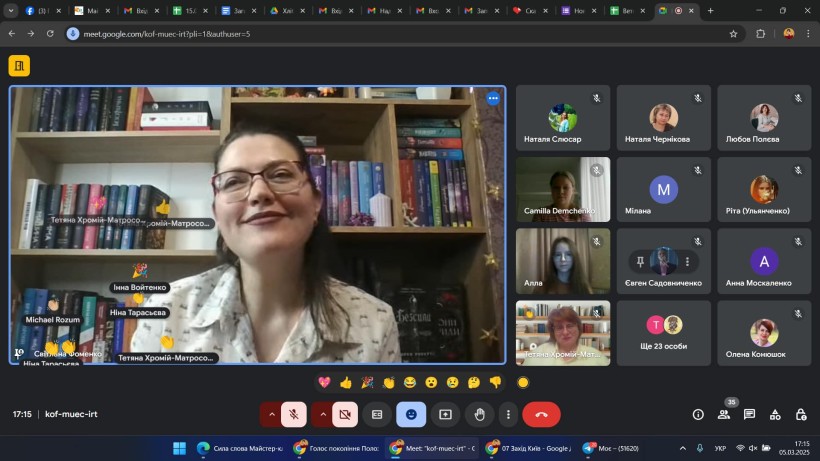Open Євген Садовниченко tile options

pos(687,261)
